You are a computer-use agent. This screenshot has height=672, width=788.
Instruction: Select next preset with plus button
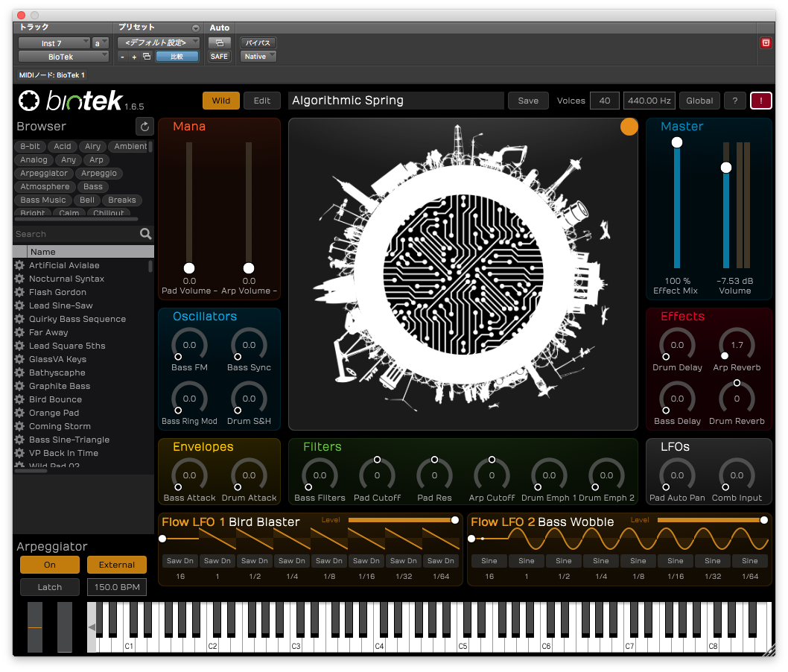click(134, 57)
